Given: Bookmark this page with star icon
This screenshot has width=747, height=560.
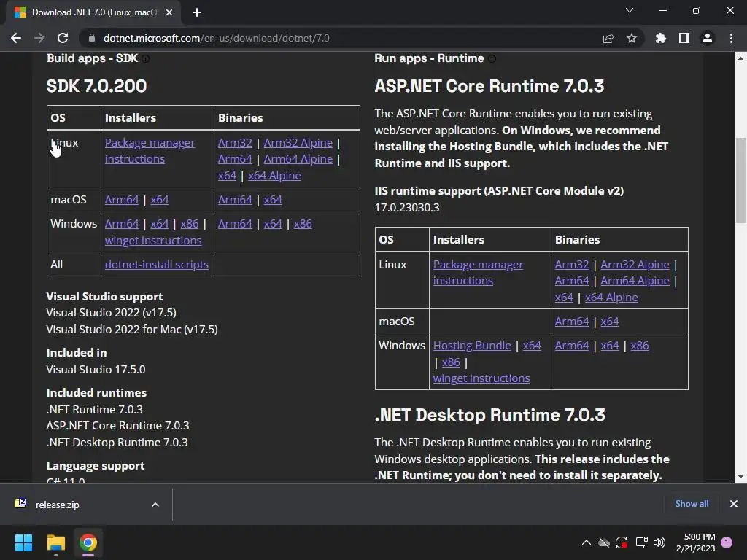Looking at the screenshot, I should click(x=632, y=38).
